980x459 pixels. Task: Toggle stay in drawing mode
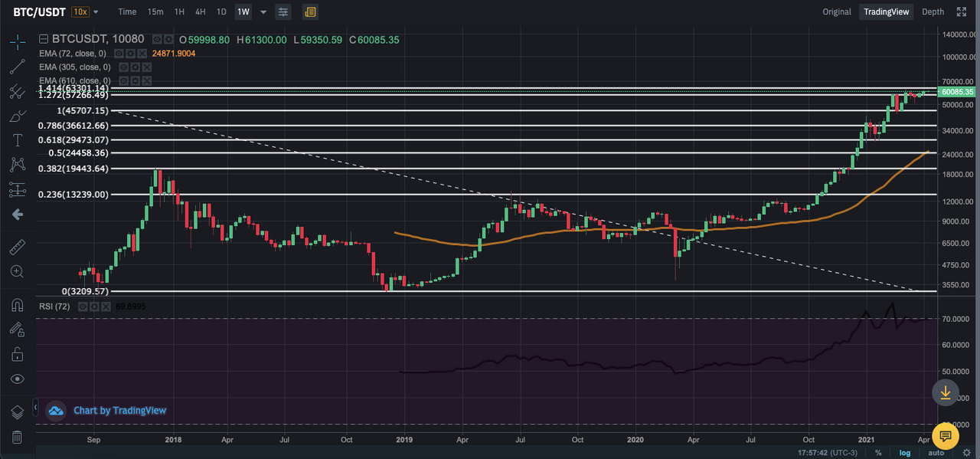(x=17, y=329)
